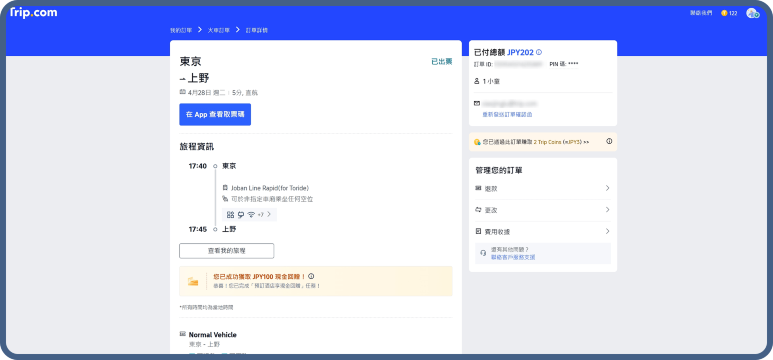
Task: Click the 更改 row icon
Action: click(478, 210)
